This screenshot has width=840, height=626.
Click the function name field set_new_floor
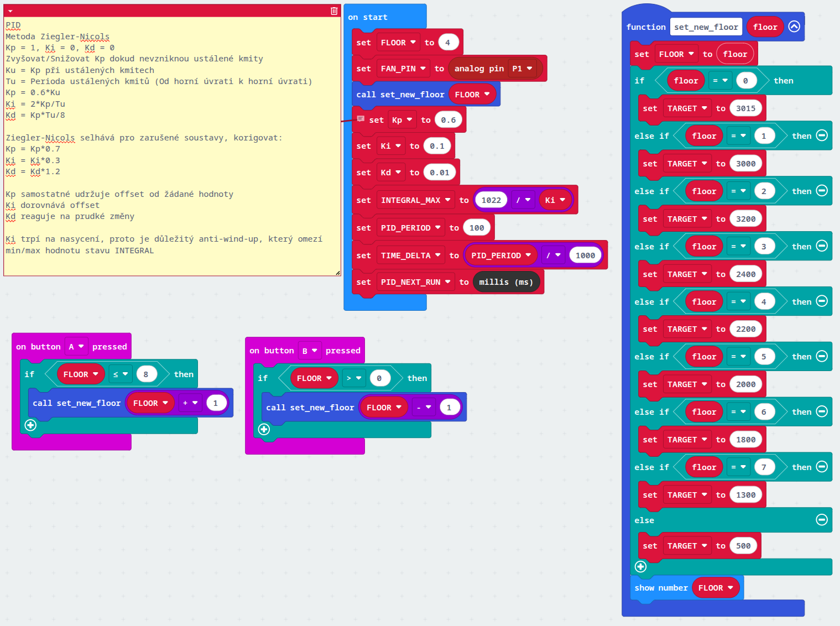[x=706, y=27]
